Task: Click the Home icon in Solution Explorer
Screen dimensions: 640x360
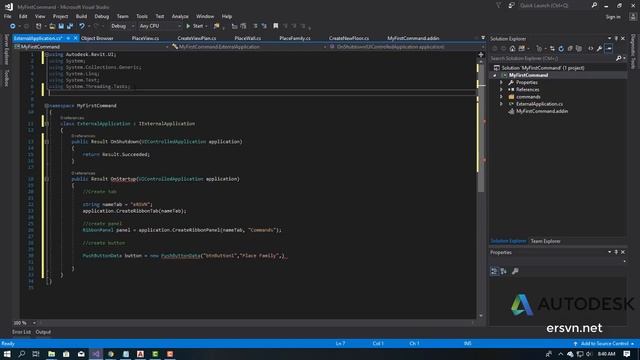Action: [x=512, y=49]
